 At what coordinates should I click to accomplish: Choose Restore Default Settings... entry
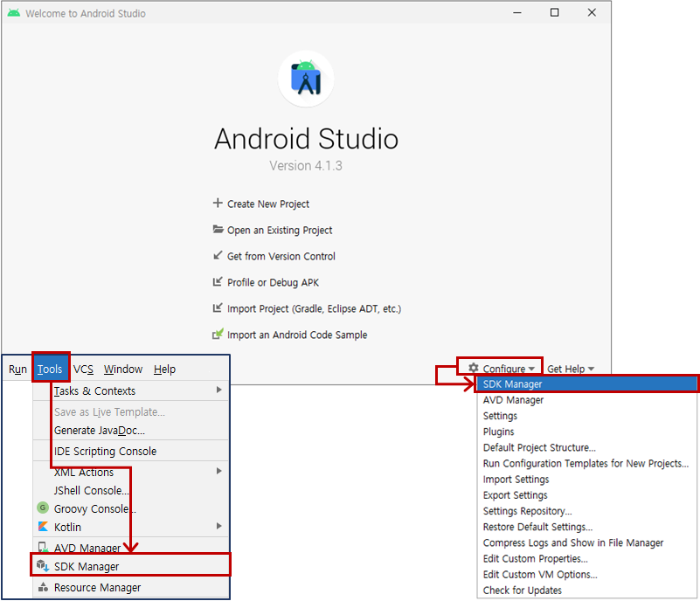coord(586,527)
